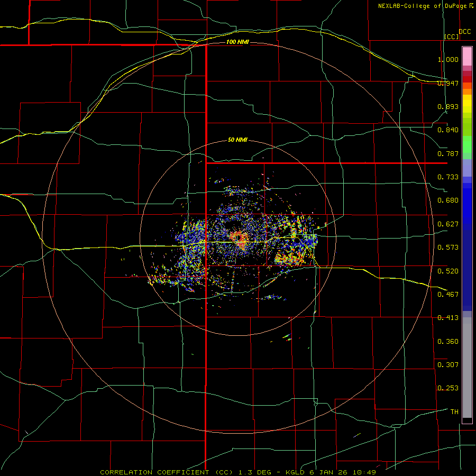
Task: Click the 0.307 value on the color scale
Action: click(x=448, y=364)
